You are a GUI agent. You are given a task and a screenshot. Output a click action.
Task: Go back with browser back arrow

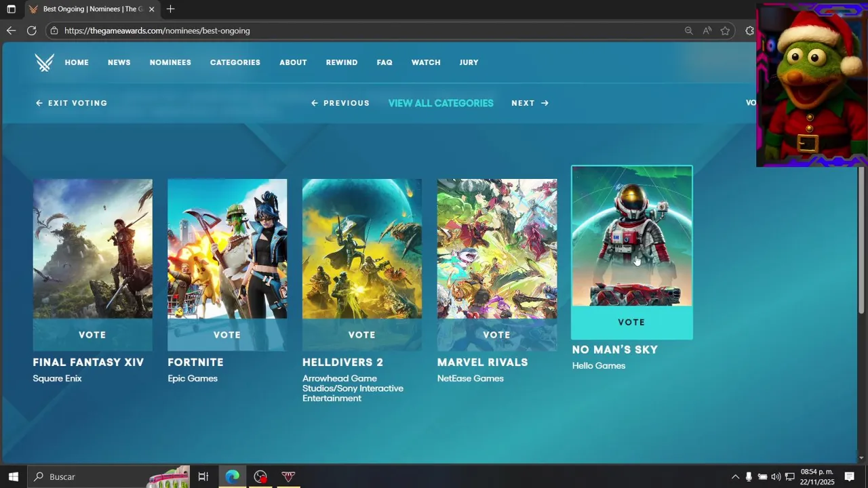pyautogui.click(x=11, y=30)
